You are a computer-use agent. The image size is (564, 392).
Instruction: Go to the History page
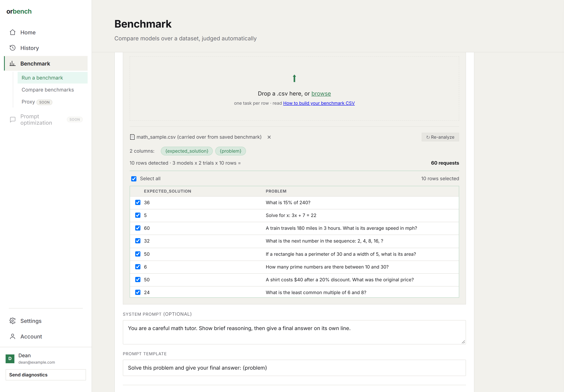(x=29, y=48)
